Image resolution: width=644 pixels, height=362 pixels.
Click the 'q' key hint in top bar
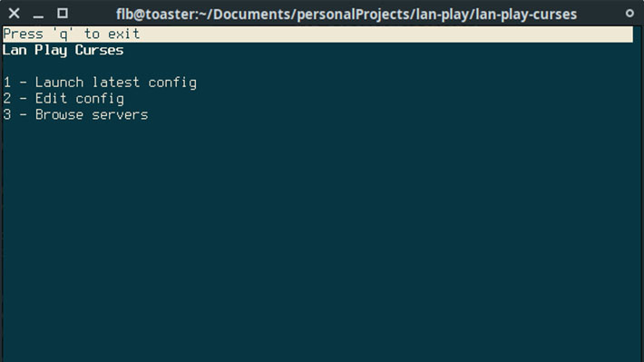click(63, 34)
